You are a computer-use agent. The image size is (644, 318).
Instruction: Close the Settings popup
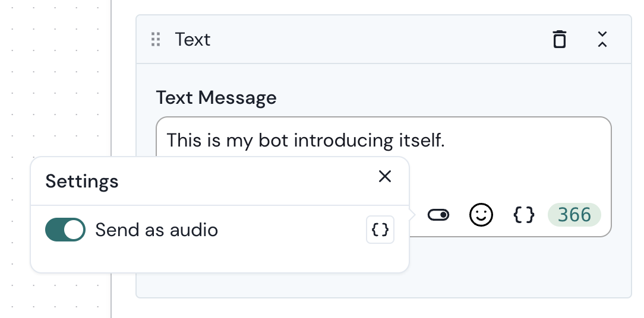click(385, 176)
